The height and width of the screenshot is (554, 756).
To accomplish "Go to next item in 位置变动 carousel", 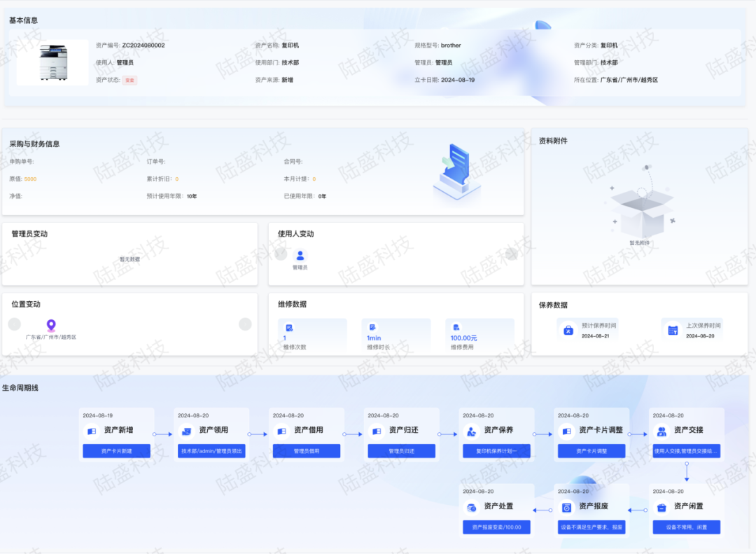I will [x=245, y=324].
